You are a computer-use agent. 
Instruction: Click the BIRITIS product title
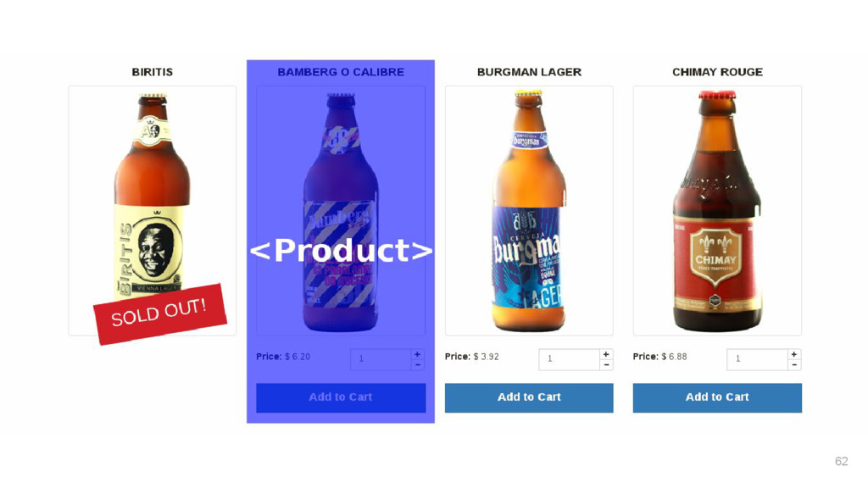pyautogui.click(x=153, y=72)
